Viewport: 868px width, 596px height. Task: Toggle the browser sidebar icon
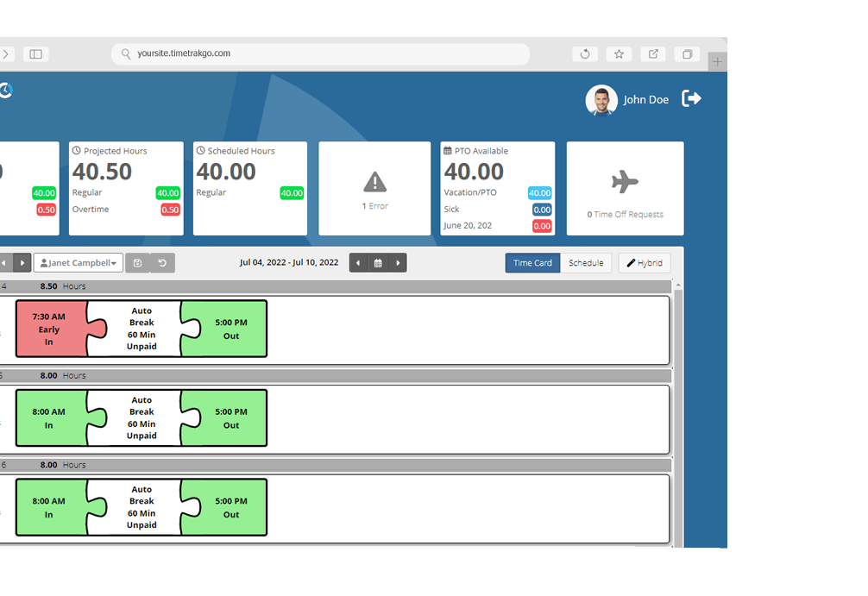coord(36,54)
